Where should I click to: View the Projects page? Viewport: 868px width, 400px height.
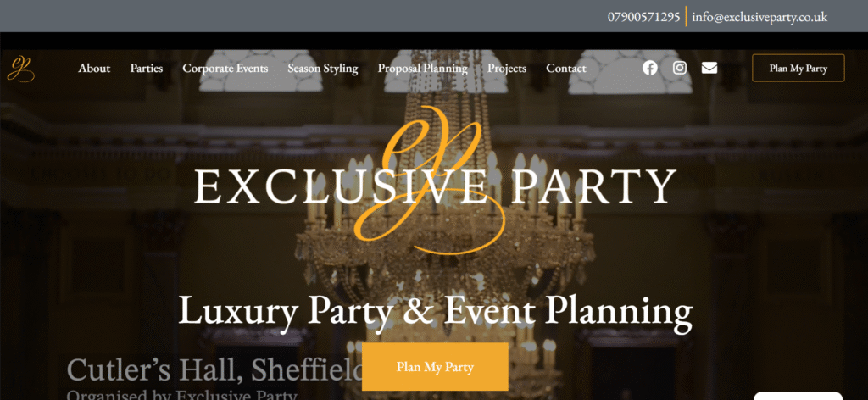507,69
